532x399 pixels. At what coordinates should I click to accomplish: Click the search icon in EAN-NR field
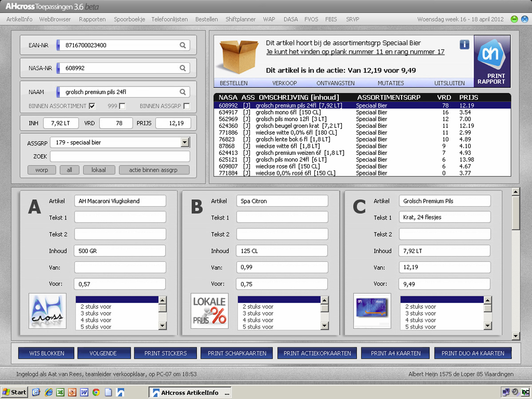point(183,45)
